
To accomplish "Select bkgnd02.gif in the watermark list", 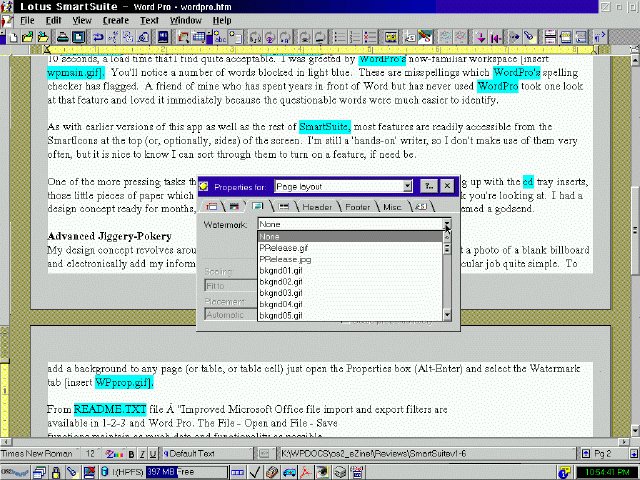I will (350, 282).
